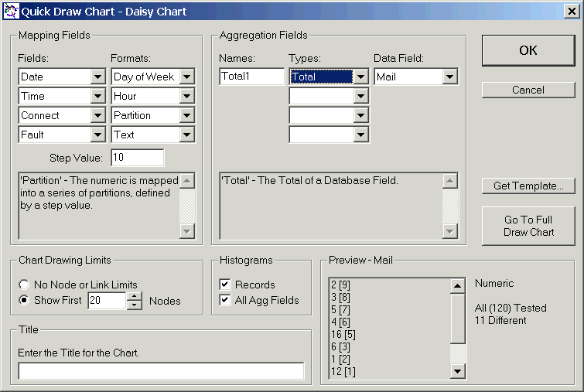Open the Date field dropdown

tap(97, 77)
